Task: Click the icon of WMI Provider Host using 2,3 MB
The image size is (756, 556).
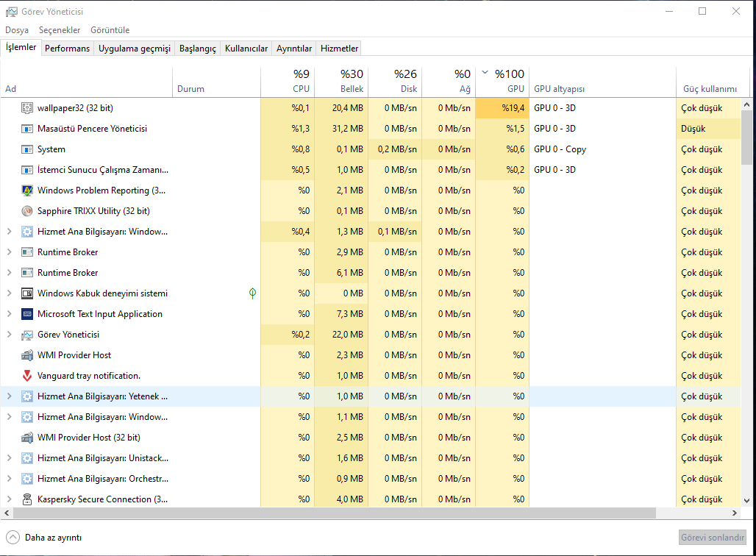Action: click(x=27, y=355)
